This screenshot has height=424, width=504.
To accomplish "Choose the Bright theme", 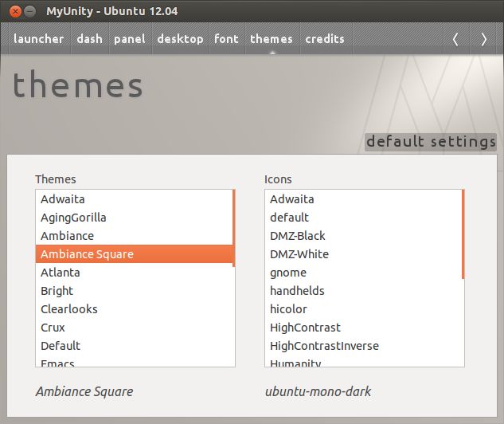I will coord(134,291).
